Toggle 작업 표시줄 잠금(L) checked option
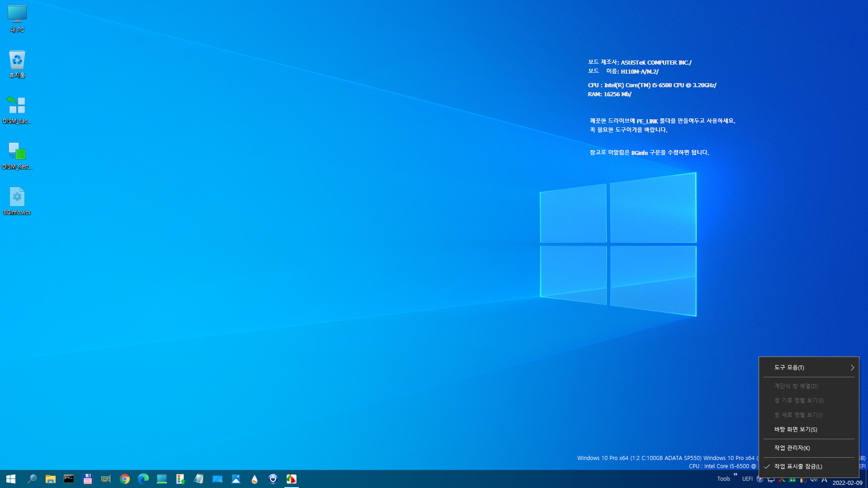Image resolution: width=868 pixels, height=488 pixels. (x=809, y=466)
